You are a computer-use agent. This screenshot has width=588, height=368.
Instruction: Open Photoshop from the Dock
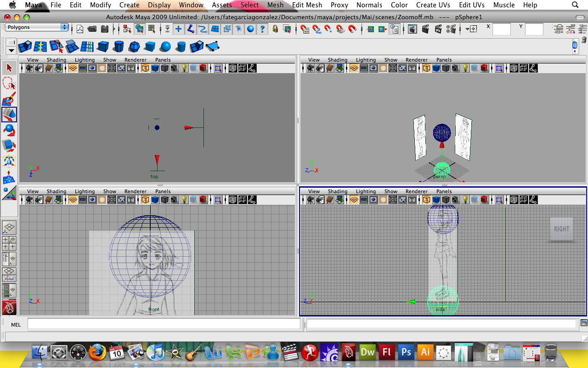(406, 353)
